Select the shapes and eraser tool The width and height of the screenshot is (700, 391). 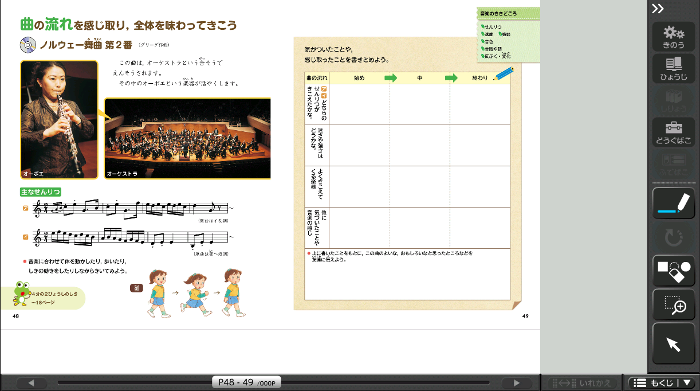673,271
